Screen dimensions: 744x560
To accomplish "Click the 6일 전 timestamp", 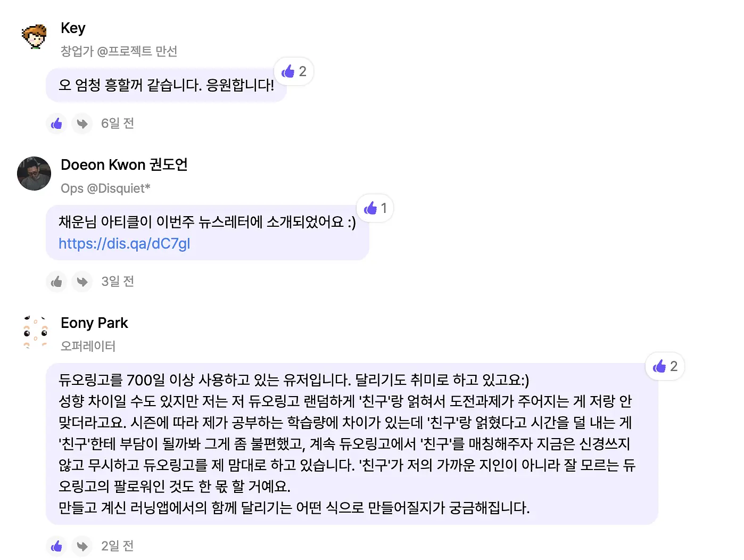I will click(118, 123).
